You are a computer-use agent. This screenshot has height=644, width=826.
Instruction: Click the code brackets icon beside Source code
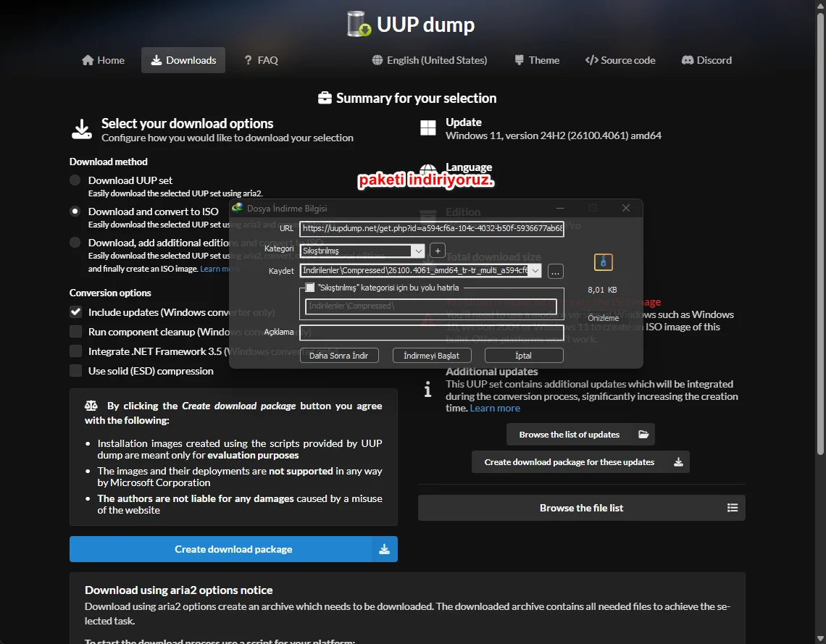pos(591,60)
